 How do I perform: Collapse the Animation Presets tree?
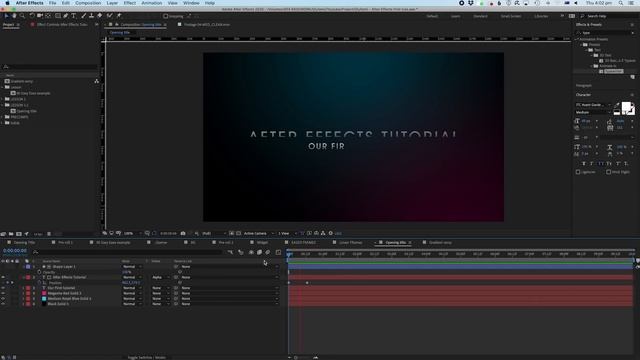tap(577, 39)
